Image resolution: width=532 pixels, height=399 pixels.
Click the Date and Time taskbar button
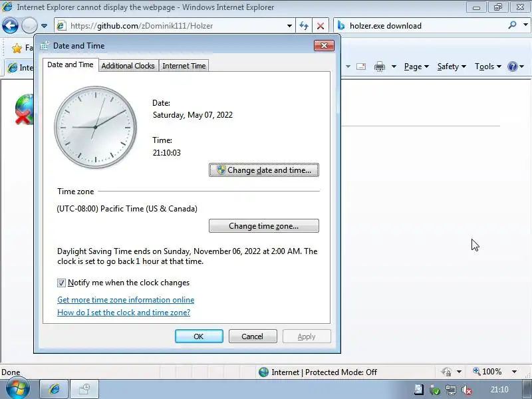click(x=84, y=389)
